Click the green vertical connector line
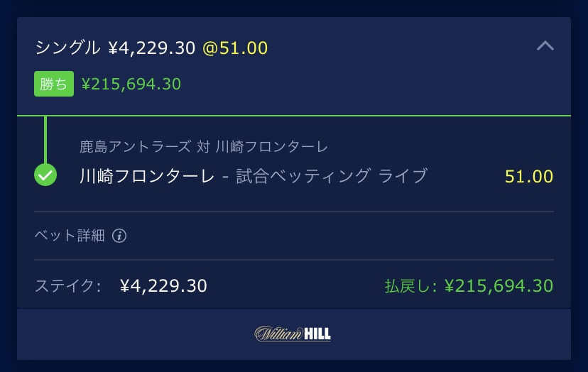The height and width of the screenshot is (372, 588). [x=45, y=140]
